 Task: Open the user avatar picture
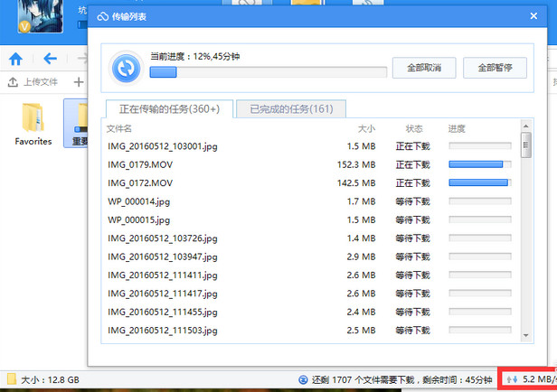click(x=41, y=16)
